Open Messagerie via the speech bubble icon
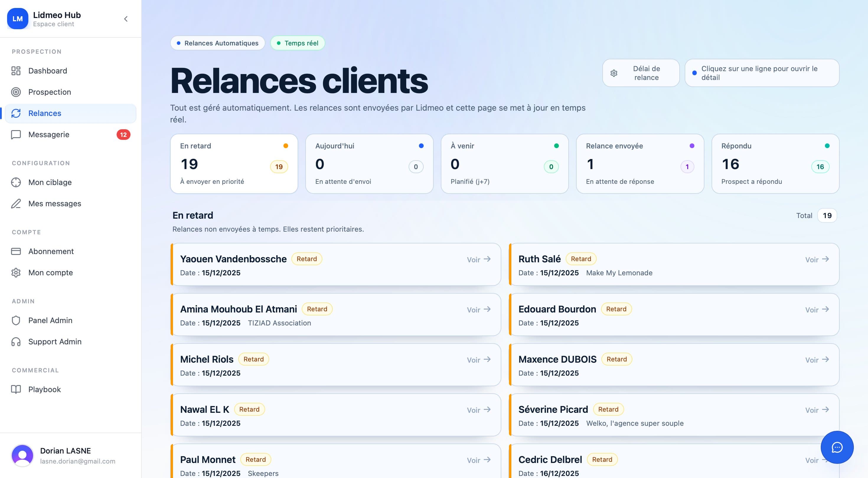The image size is (868, 478). pyautogui.click(x=16, y=135)
